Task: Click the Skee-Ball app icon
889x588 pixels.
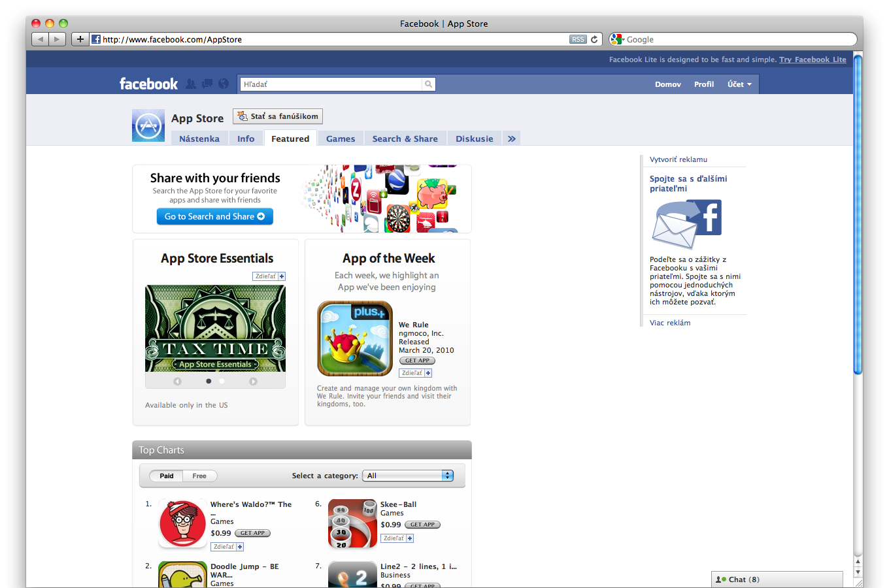Action: pyautogui.click(x=352, y=523)
